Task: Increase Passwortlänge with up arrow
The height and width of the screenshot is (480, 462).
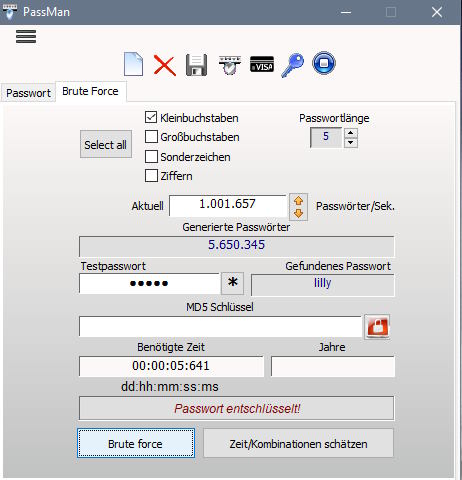Action: point(350,133)
